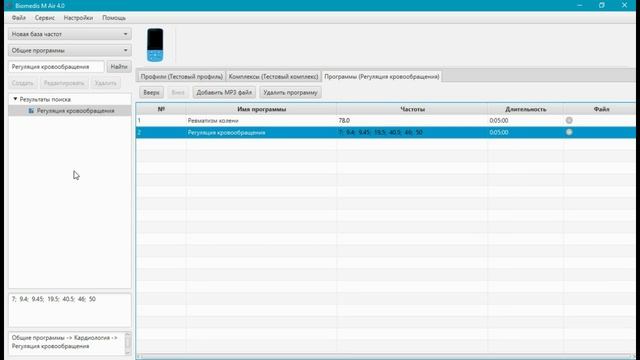Screen dimensions: 640x360
Task: Restore down the Biomedis M Air window
Action: pos(602,5)
